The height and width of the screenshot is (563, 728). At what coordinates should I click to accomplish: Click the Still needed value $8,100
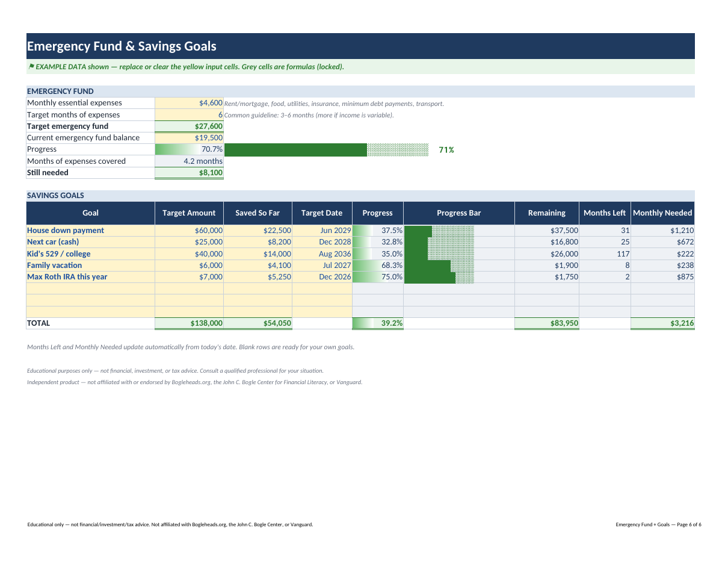189,173
